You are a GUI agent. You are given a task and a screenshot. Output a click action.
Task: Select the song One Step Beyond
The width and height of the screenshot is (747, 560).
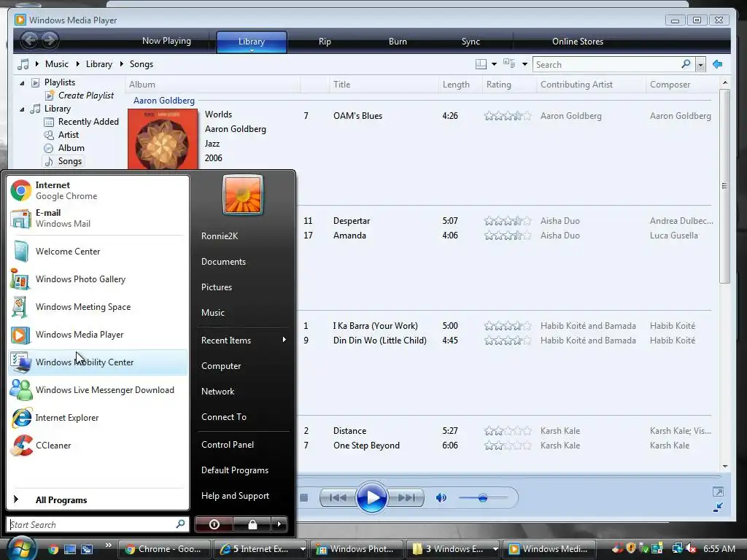(366, 446)
